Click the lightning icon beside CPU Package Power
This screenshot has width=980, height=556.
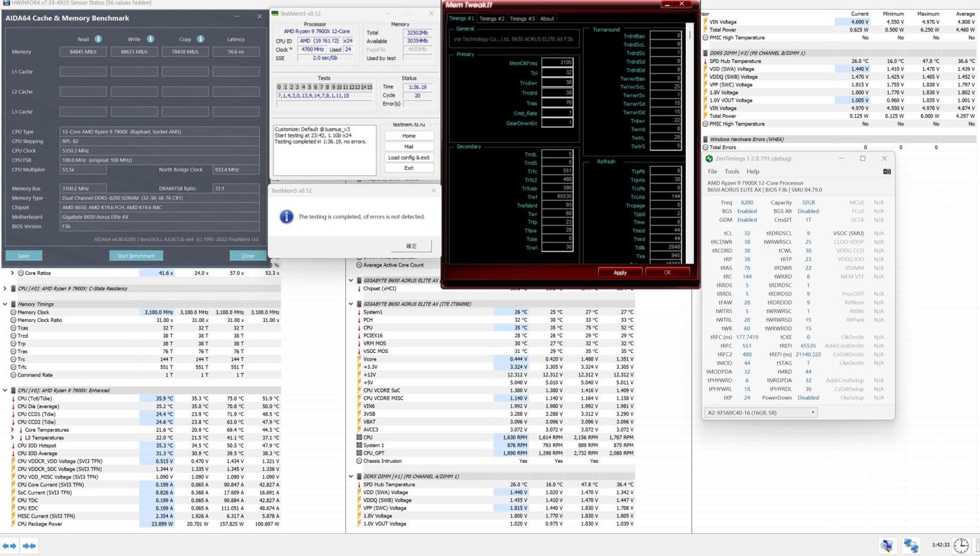[13, 524]
